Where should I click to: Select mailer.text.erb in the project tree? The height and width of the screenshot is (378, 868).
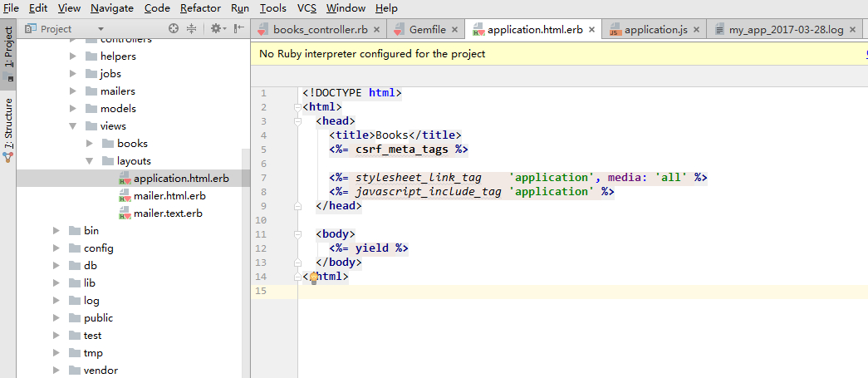[x=168, y=214]
